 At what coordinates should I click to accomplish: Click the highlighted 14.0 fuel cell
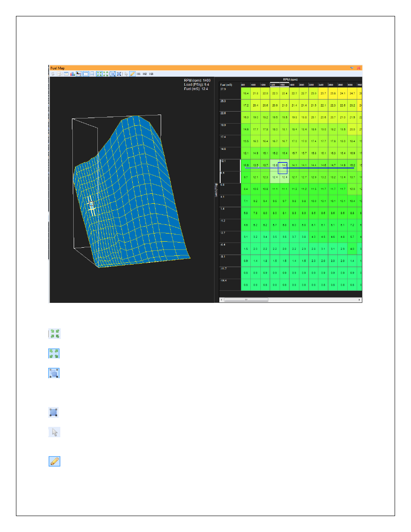coord(284,165)
